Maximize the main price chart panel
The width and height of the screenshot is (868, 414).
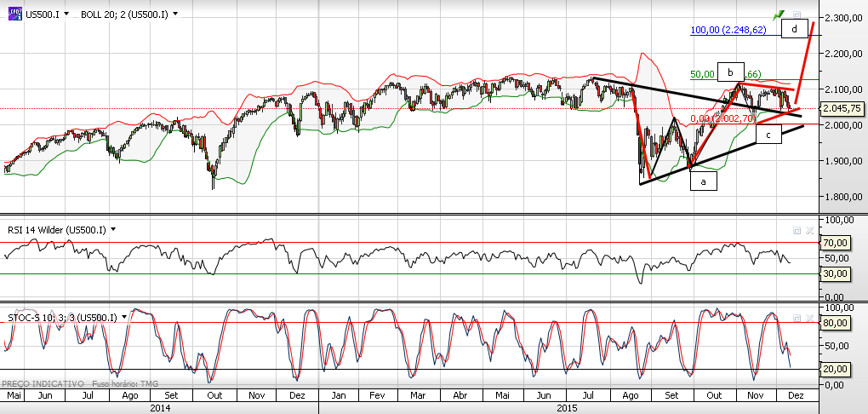(797, 15)
